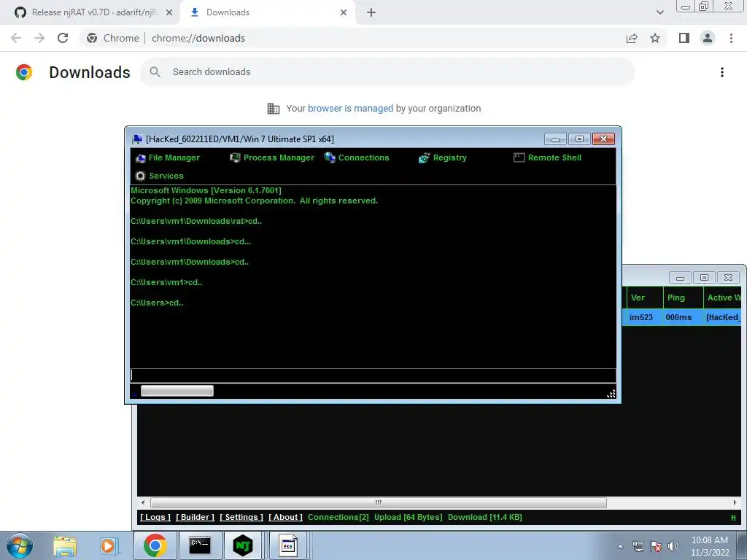Viewport: 747px width, 560px height.
Task: Reload the Downloads page
Action: point(63,38)
